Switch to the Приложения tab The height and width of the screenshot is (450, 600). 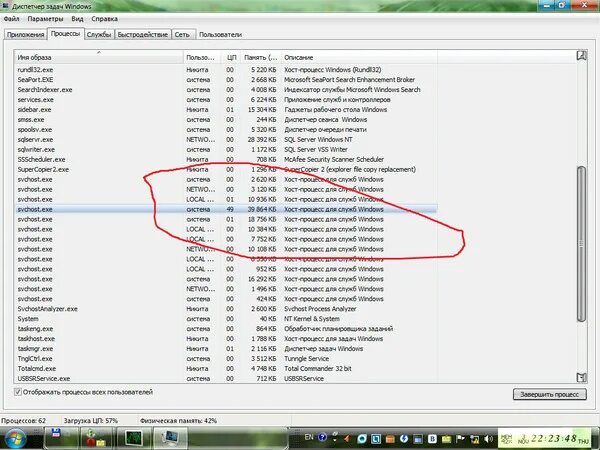tap(25, 34)
